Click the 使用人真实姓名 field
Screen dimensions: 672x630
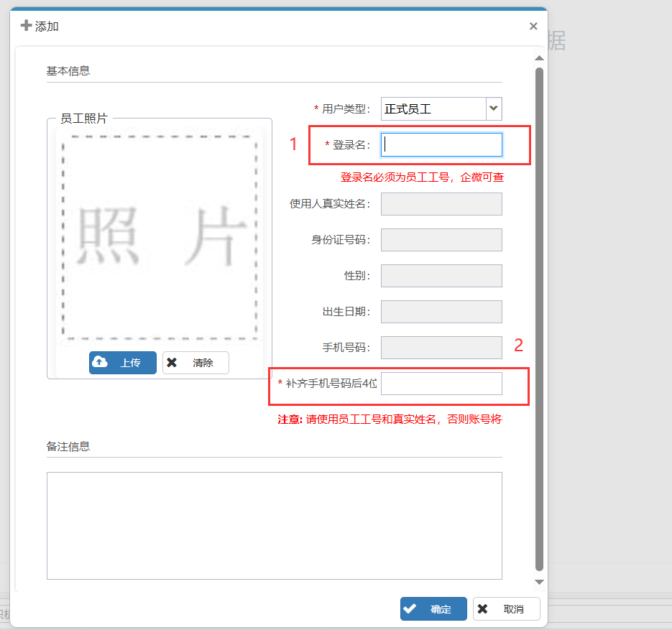click(441, 204)
